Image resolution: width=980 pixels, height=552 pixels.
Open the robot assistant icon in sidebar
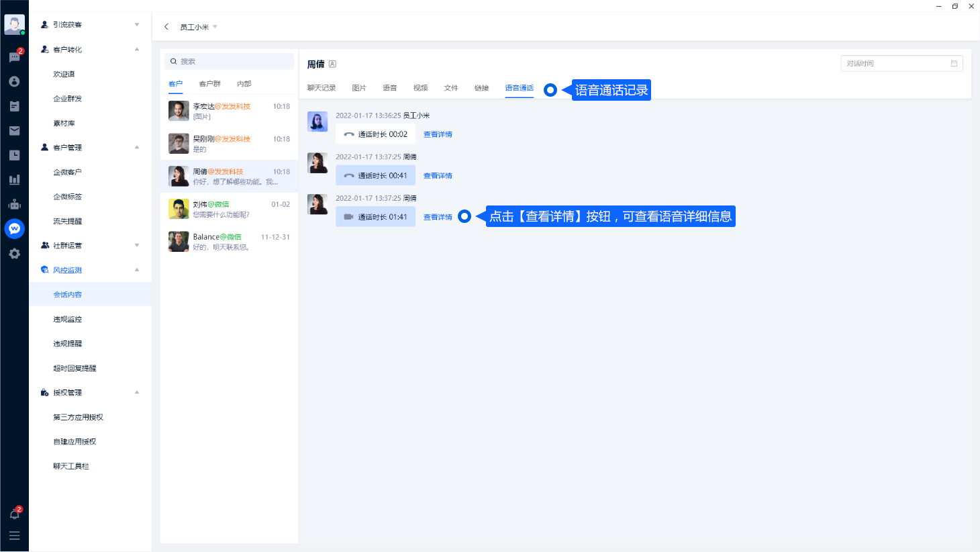point(14,204)
